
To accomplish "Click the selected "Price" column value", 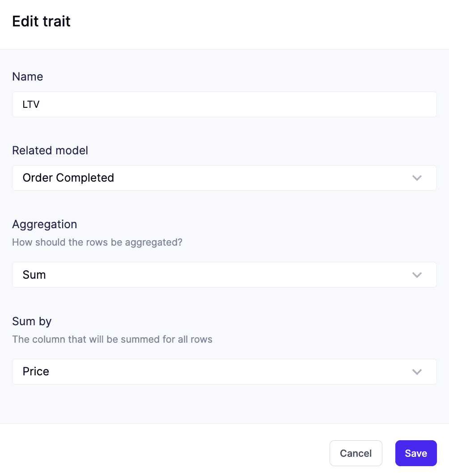I will [36, 372].
